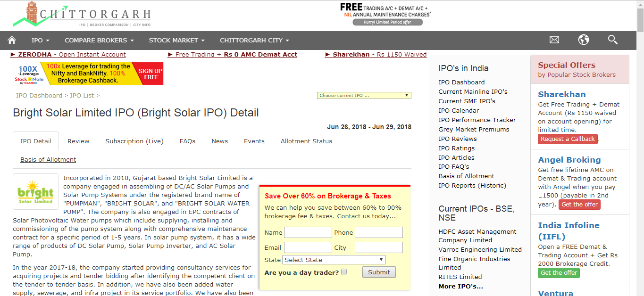The width and height of the screenshot is (644, 296).
Task: Open HDFC Asset Management Company Limited IPO
Action: point(477,236)
